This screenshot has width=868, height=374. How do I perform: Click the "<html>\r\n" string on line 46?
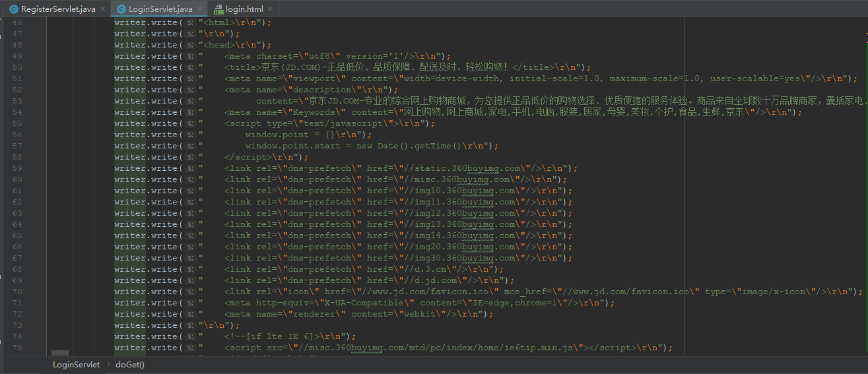pos(230,22)
